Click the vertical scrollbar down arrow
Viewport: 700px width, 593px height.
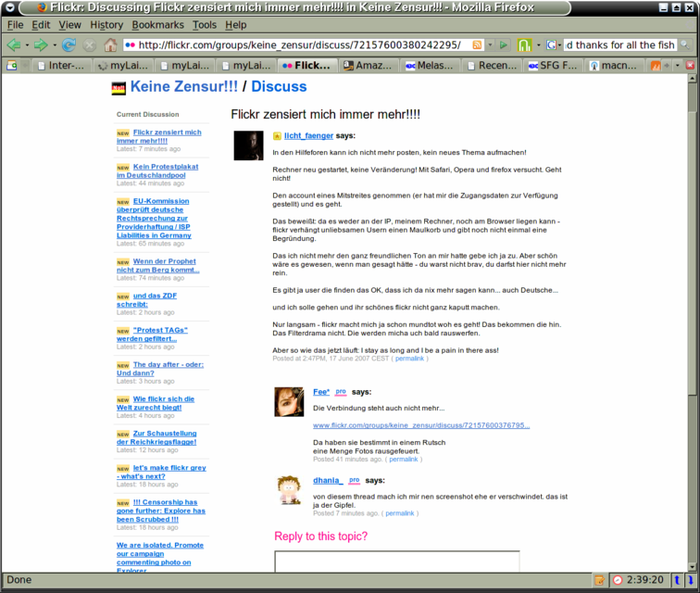(x=692, y=567)
